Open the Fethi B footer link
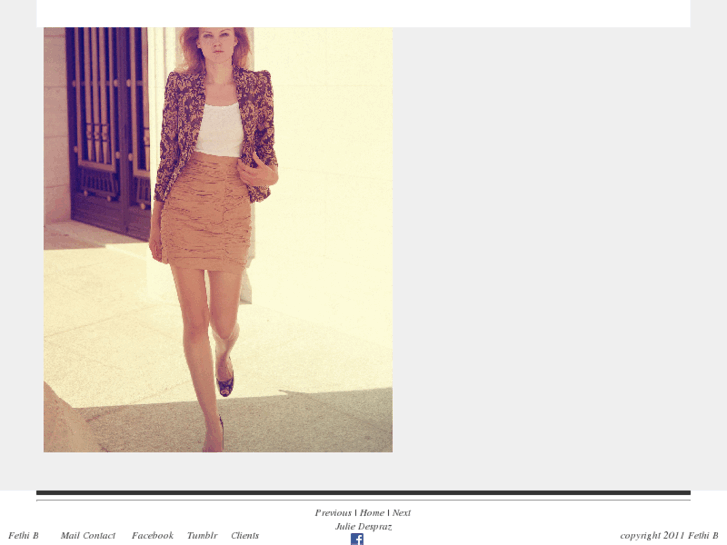The height and width of the screenshot is (545, 727). 23,535
